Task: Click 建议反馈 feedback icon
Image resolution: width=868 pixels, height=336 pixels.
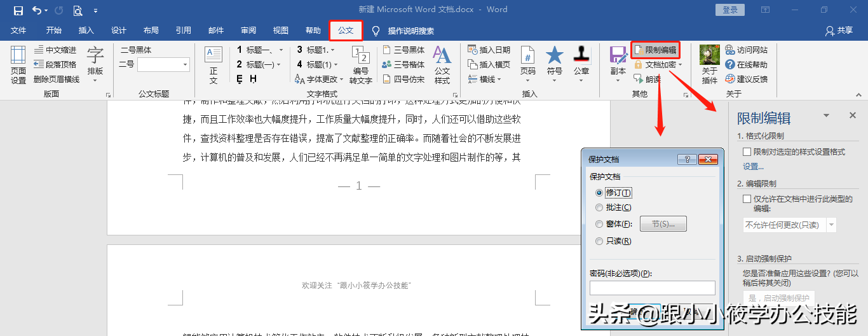Action: pyautogui.click(x=747, y=79)
